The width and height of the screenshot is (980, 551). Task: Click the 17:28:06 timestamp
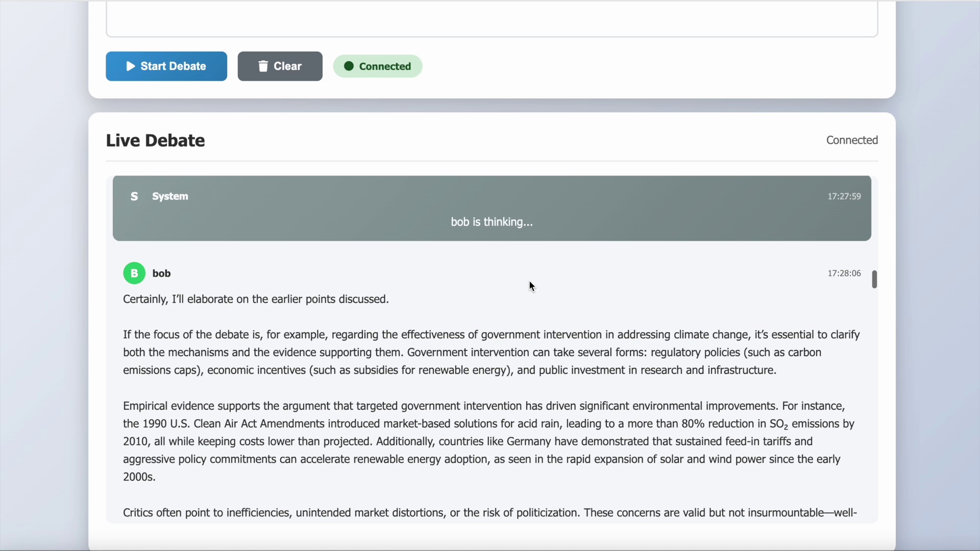point(844,273)
